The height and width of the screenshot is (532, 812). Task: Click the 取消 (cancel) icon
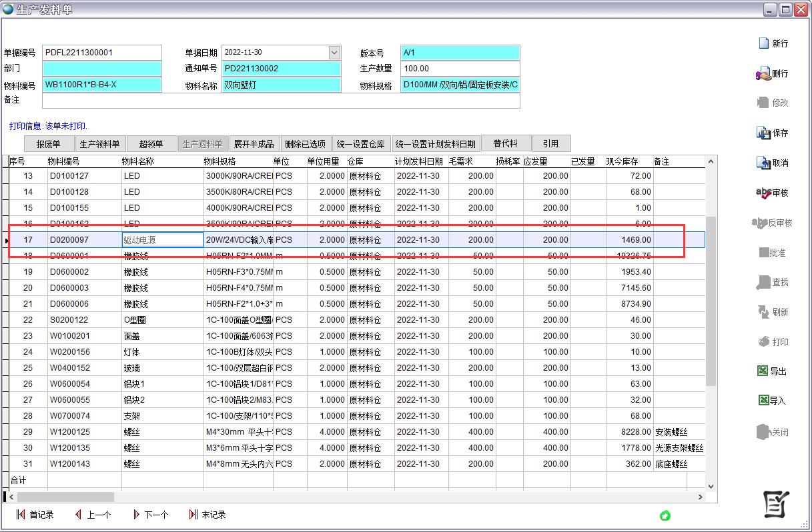tap(763, 163)
